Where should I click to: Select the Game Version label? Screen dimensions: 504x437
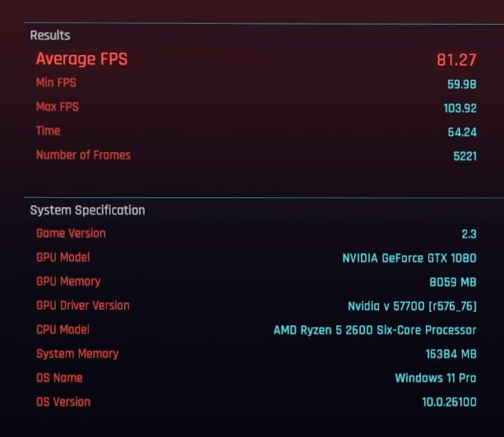point(71,233)
